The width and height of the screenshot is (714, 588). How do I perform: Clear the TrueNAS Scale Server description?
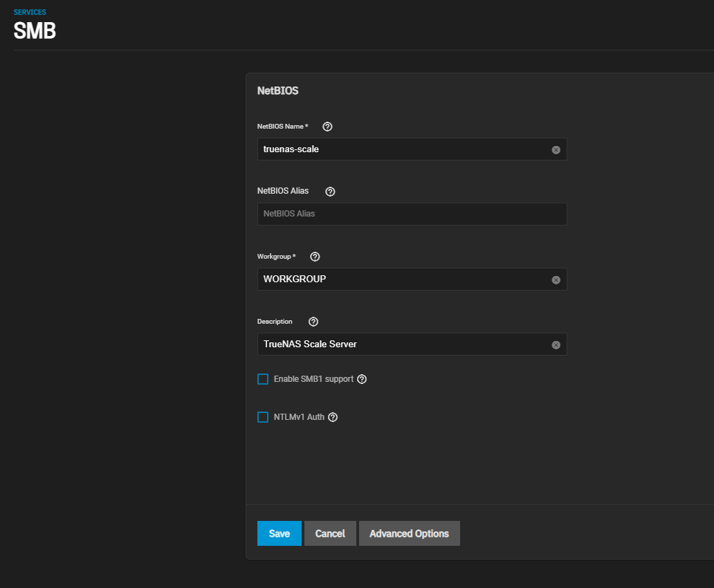click(556, 344)
